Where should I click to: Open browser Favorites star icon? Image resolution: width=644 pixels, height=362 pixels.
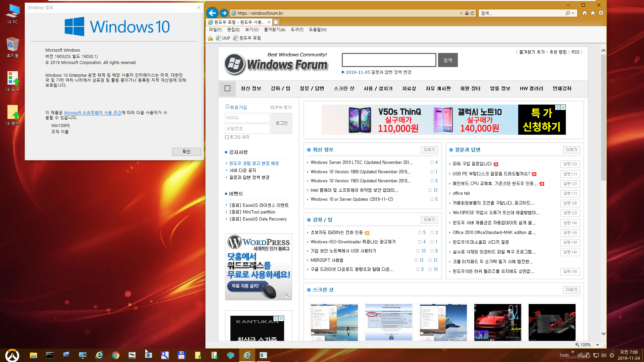[x=593, y=13]
